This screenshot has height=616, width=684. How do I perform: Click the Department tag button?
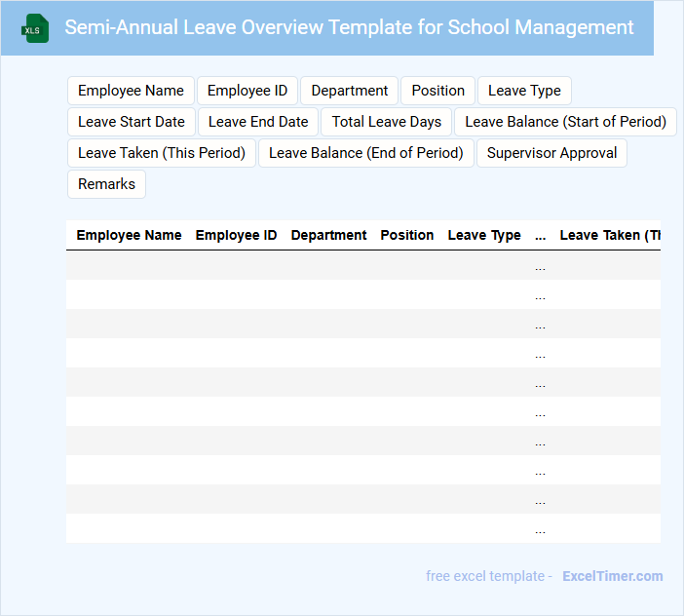349,91
